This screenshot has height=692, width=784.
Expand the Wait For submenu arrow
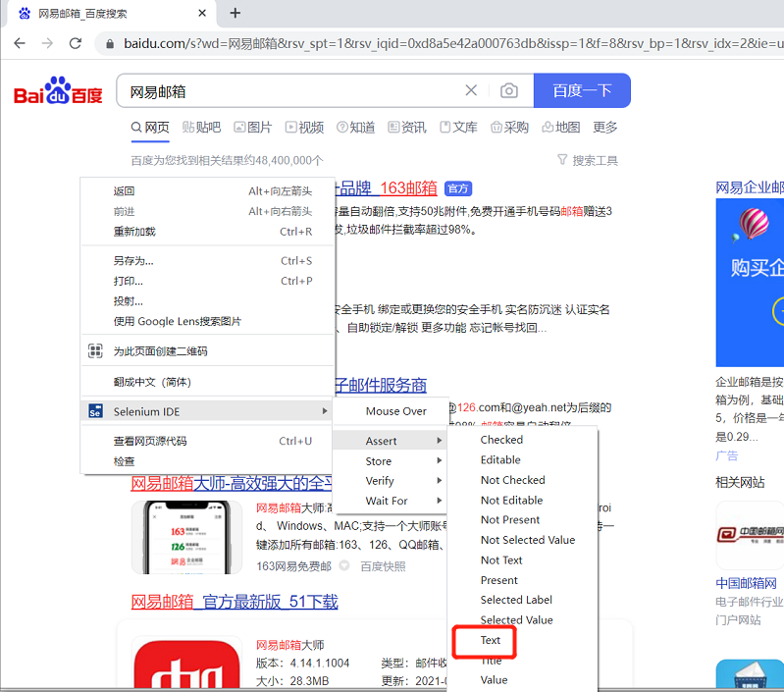pyautogui.click(x=439, y=501)
